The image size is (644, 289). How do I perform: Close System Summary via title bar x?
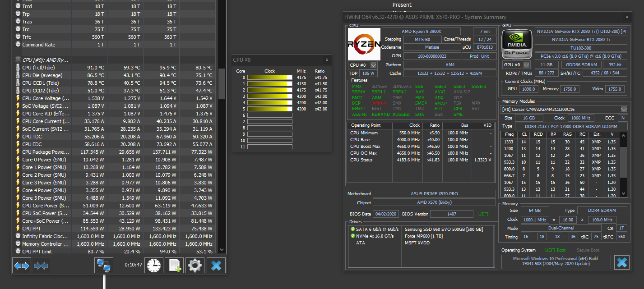pos(627,17)
